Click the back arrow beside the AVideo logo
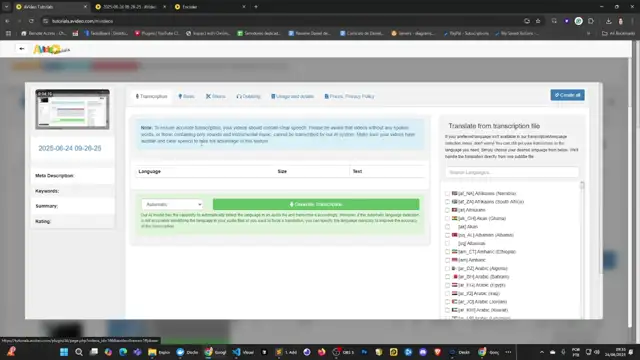 [x=22, y=49]
